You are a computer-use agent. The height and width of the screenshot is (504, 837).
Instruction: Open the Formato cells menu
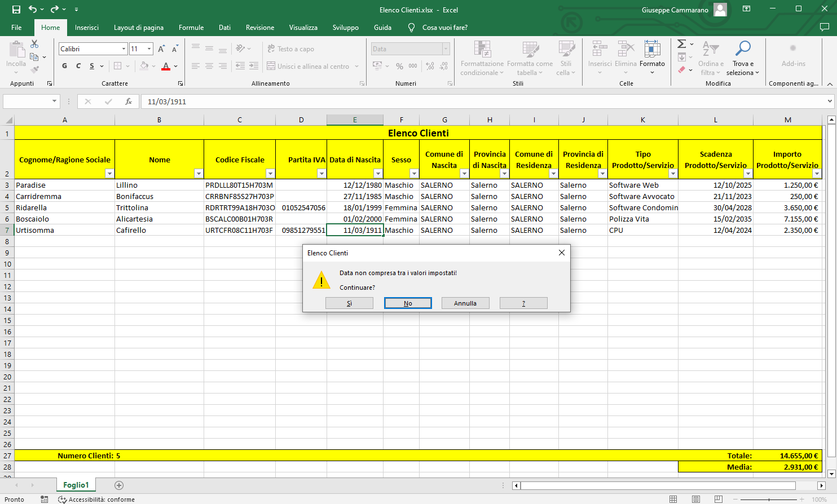(652, 58)
